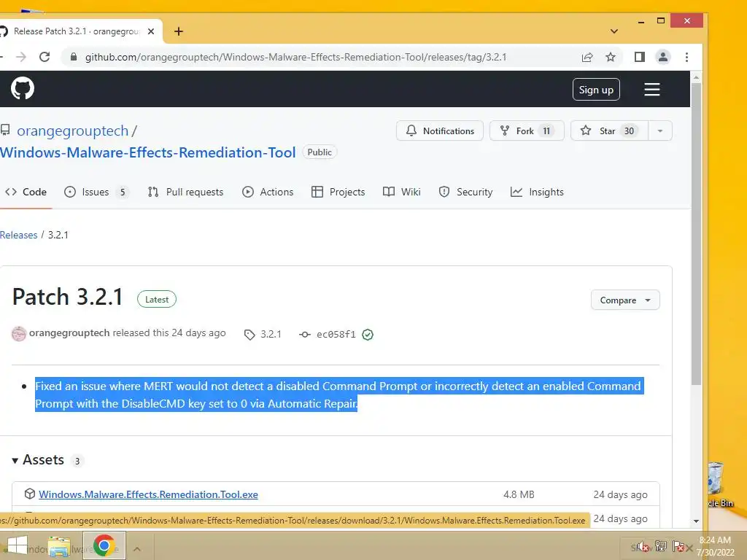Reload the page in Chrome
Image resolution: width=747 pixels, height=560 pixels.
pyautogui.click(x=44, y=57)
